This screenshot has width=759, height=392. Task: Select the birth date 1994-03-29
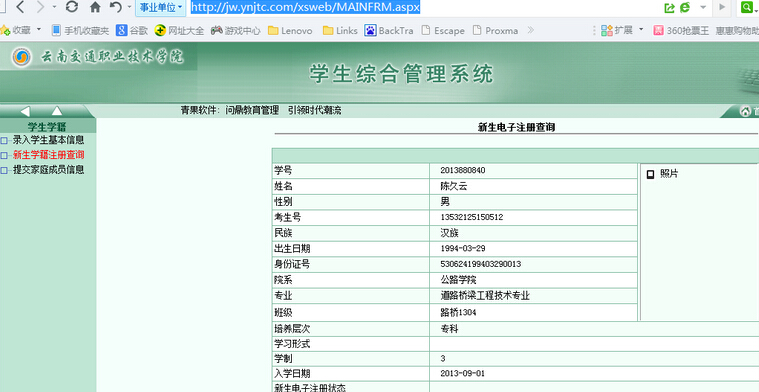463,248
